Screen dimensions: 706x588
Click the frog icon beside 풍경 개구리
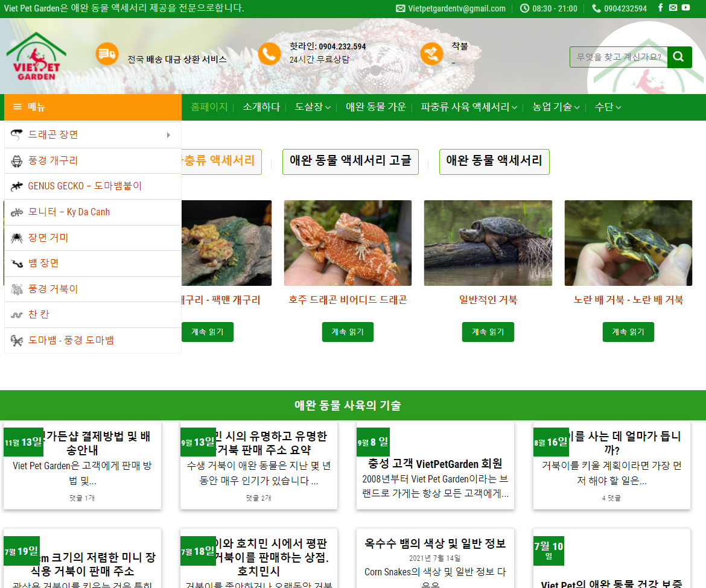pos(17,161)
